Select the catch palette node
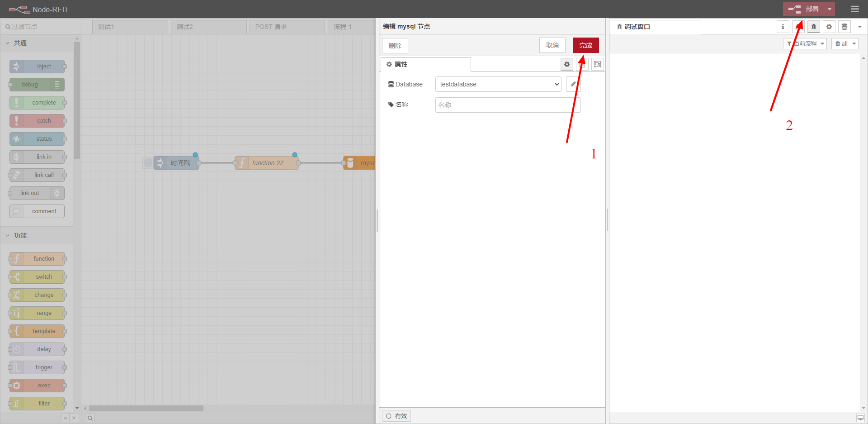This screenshot has height=424, width=868. point(37,121)
